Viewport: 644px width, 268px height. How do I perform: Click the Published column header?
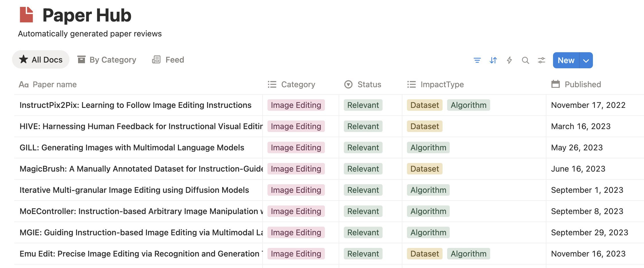583,84
